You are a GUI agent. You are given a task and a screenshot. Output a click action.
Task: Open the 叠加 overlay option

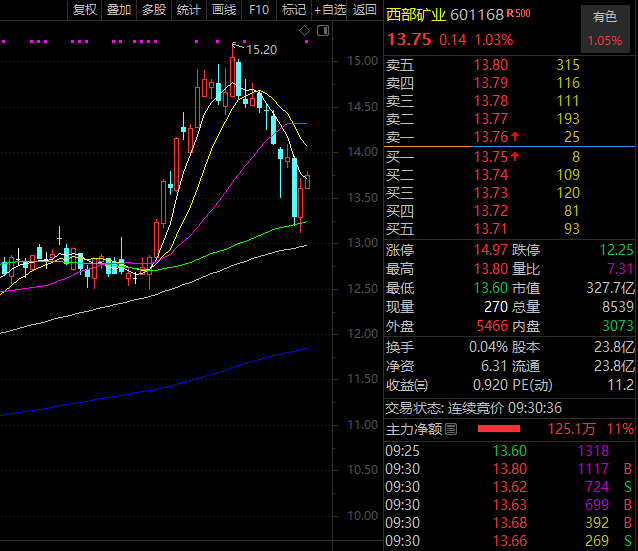119,10
